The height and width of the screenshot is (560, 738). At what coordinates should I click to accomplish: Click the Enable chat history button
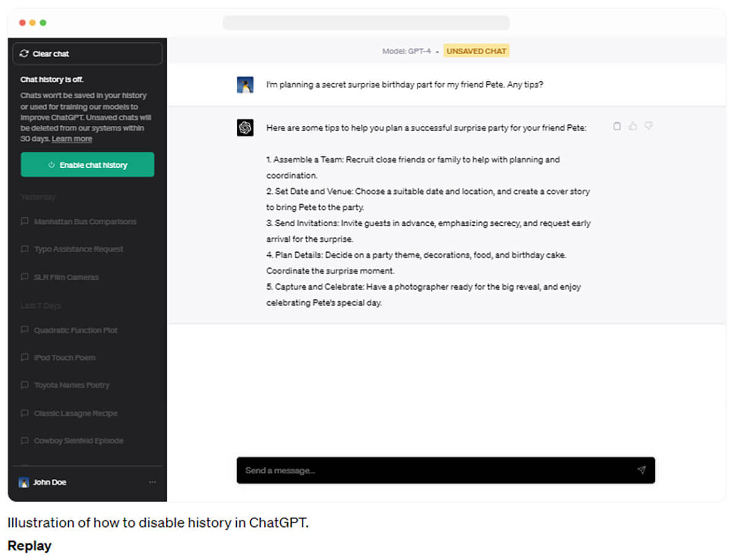click(x=87, y=165)
